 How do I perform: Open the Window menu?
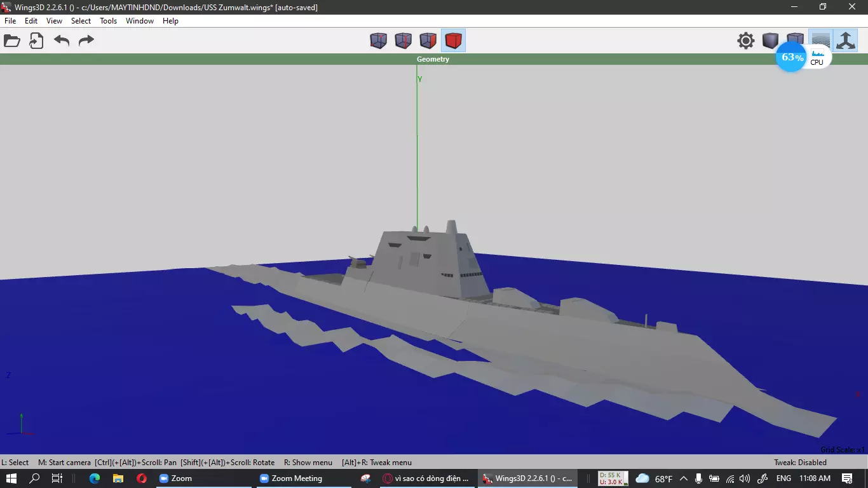(x=140, y=21)
